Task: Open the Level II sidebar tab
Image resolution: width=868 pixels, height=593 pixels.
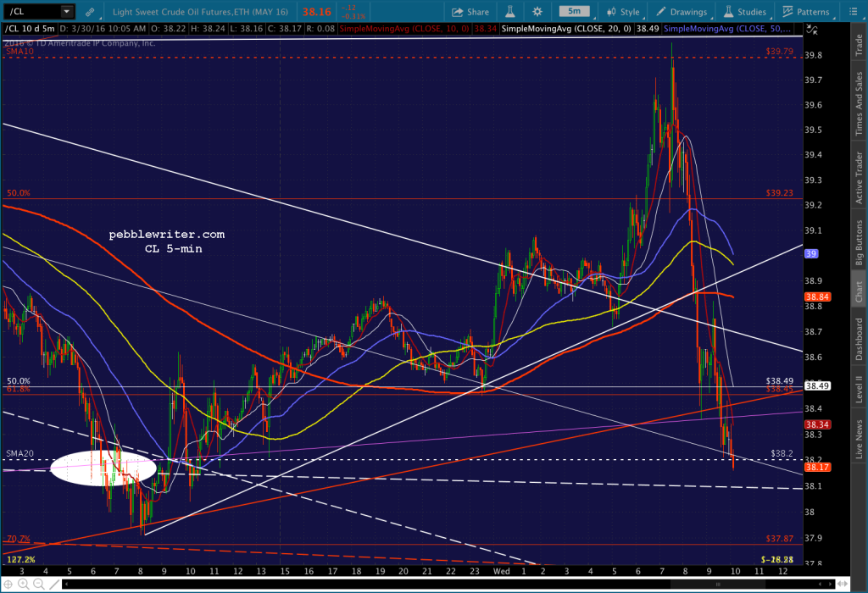Action: pyautogui.click(x=860, y=389)
